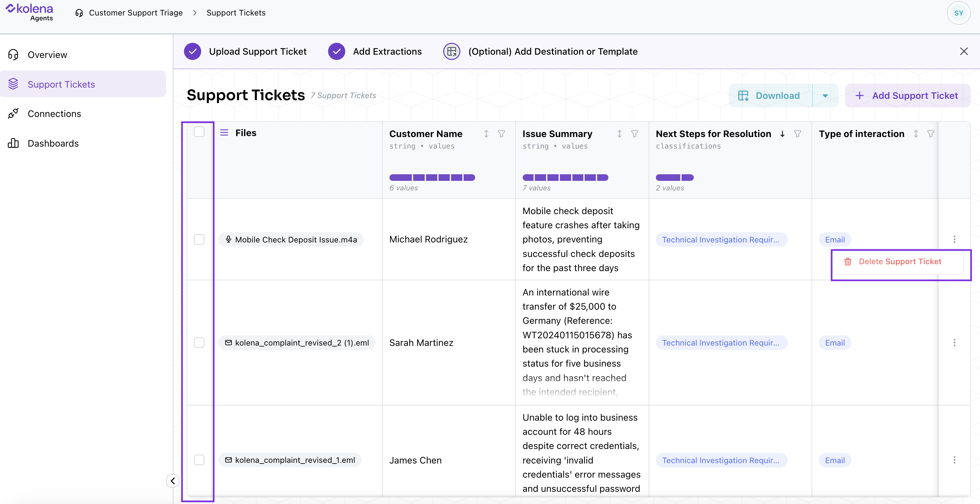Image resolution: width=980 pixels, height=504 pixels.
Task: Click the Kolena Agents logo
Action: pos(30,13)
